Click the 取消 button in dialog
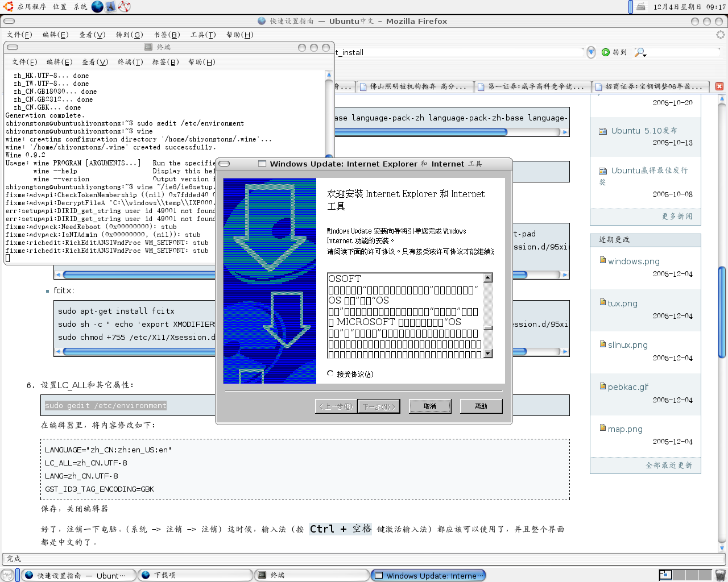Screen dimensions: 728x582 click(x=430, y=406)
